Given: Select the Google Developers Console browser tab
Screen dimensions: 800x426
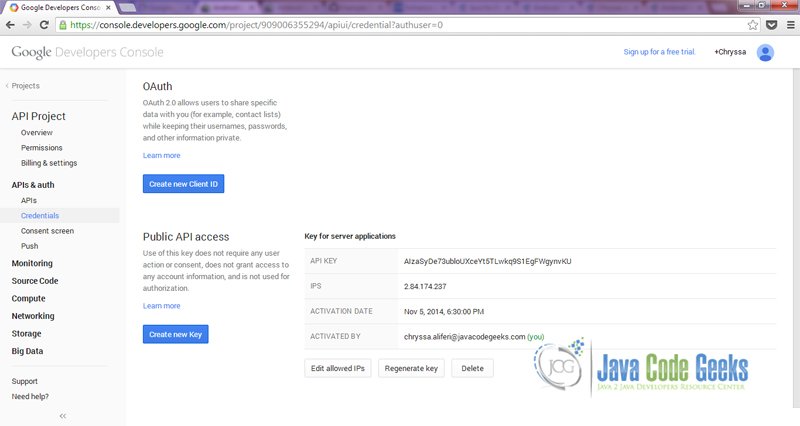Looking at the screenshot, I should tap(60, 8).
